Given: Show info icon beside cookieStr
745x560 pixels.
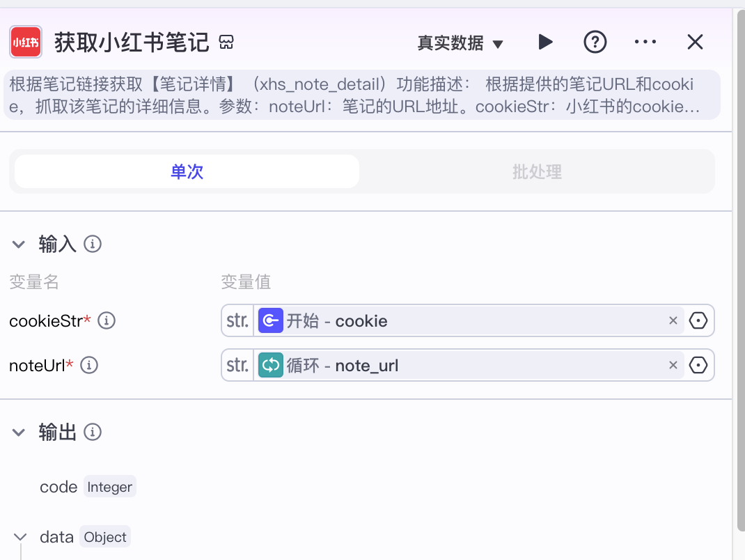Looking at the screenshot, I should (107, 321).
